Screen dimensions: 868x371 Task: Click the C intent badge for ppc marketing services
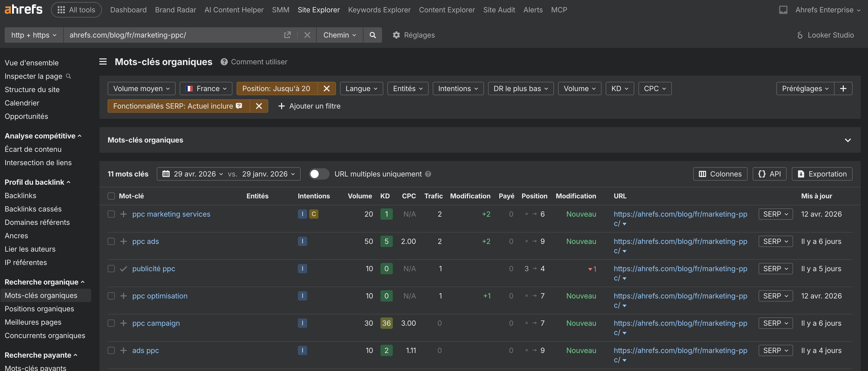tap(314, 214)
